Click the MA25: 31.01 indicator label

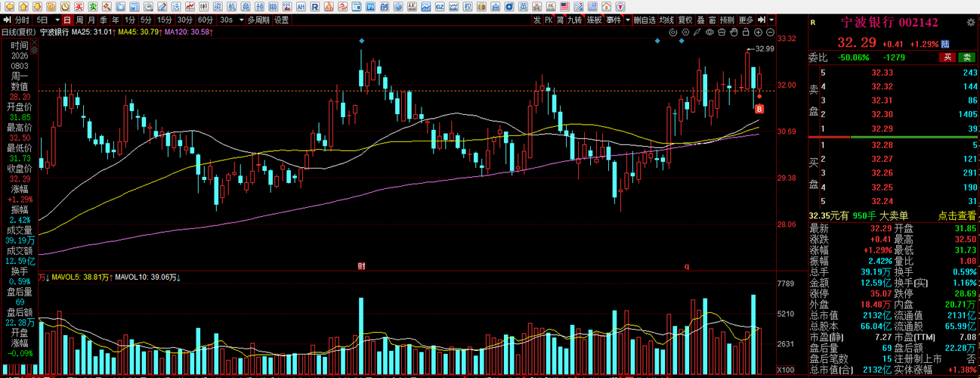tap(93, 32)
